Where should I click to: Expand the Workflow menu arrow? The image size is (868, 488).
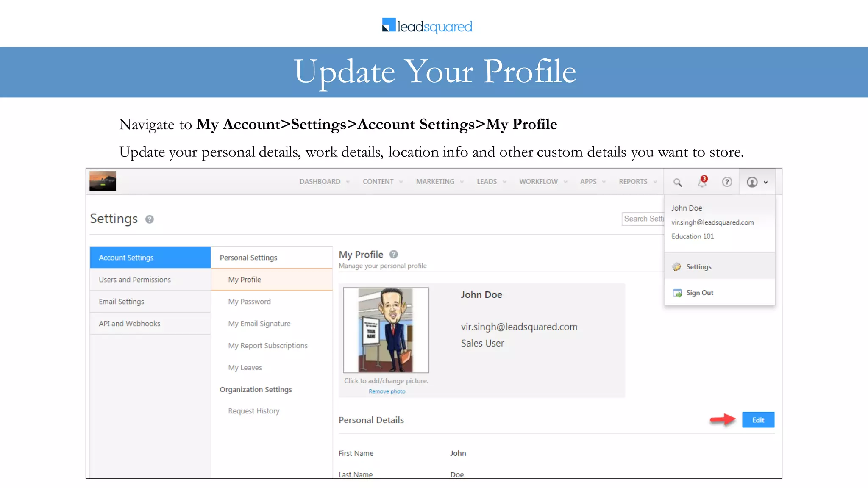tap(565, 182)
